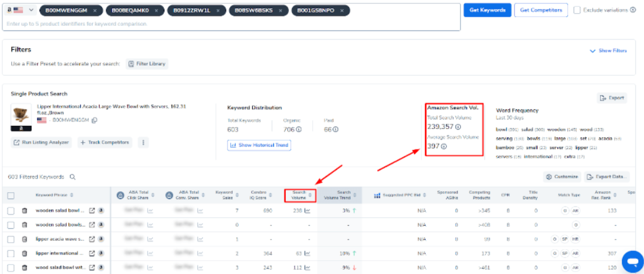This screenshot has height=274, width=644.
Task: Delete the 'wooden salad bowl ...' keyword with trash icon
Action: tap(24, 211)
